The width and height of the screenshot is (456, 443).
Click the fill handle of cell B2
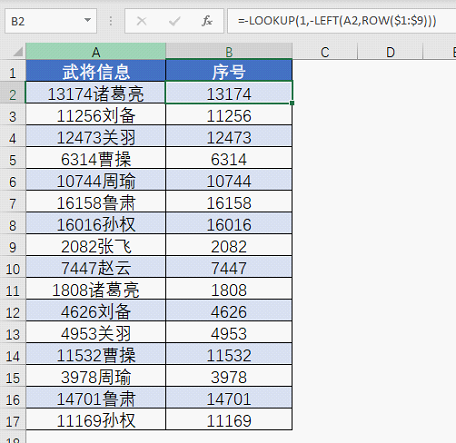click(292, 103)
